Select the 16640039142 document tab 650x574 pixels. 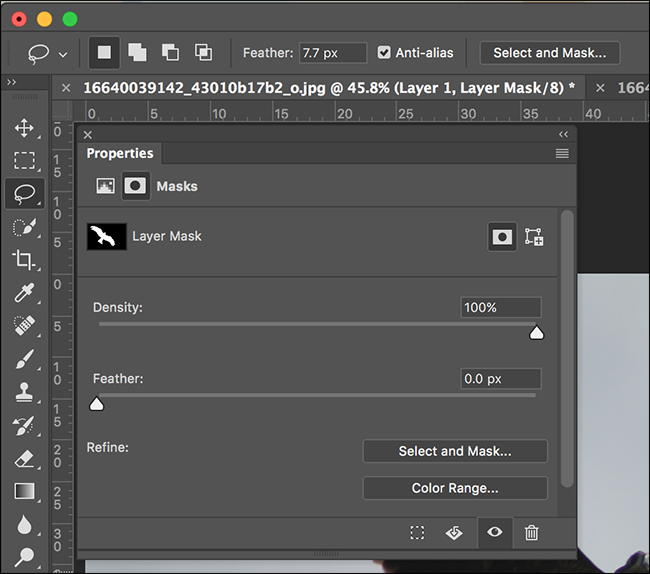(x=328, y=88)
